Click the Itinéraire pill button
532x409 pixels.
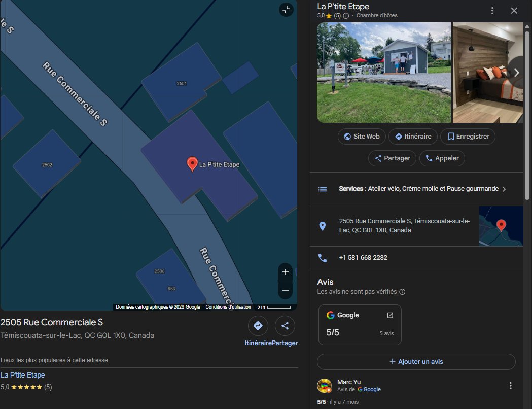(x=413, y=137)
